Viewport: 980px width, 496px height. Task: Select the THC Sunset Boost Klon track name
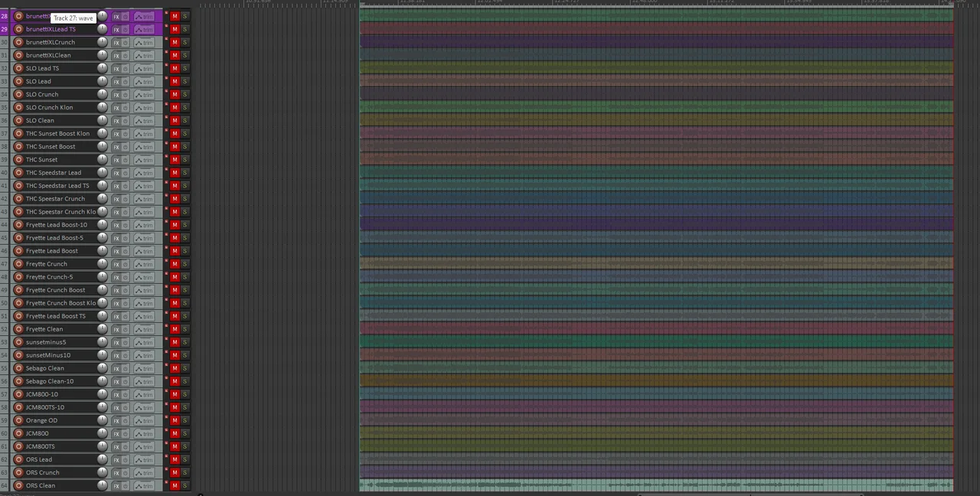(57, 133)
